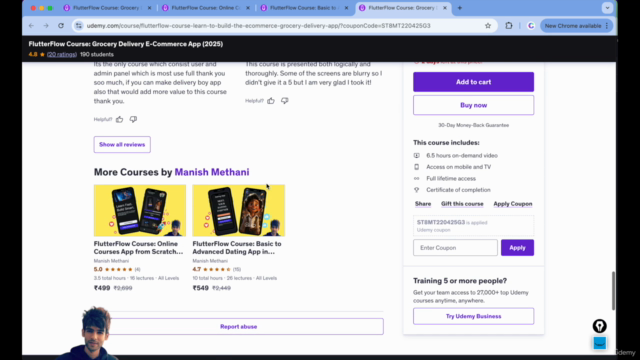The height and width of the screenshot is (360, 640).
Task: Click trophy icon beside Certificate of completion
Action: 416,190
